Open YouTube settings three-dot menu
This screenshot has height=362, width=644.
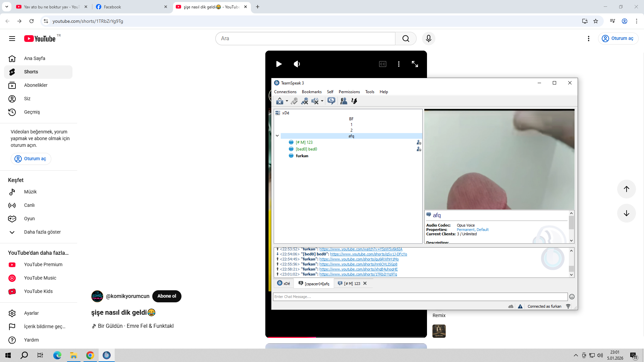pyautogui.click(x=589, y=39)
